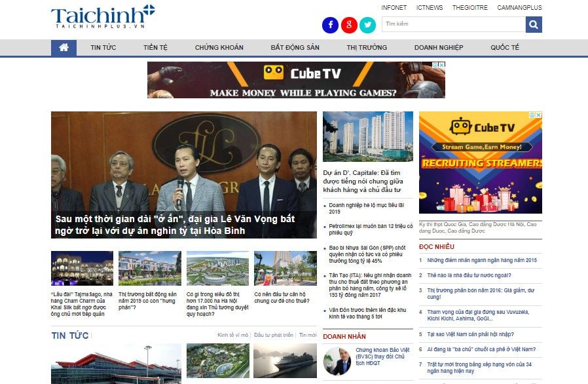Click the Facebook social icon
The width and height of the screenshot is (588, 384).
pos(331,25)
